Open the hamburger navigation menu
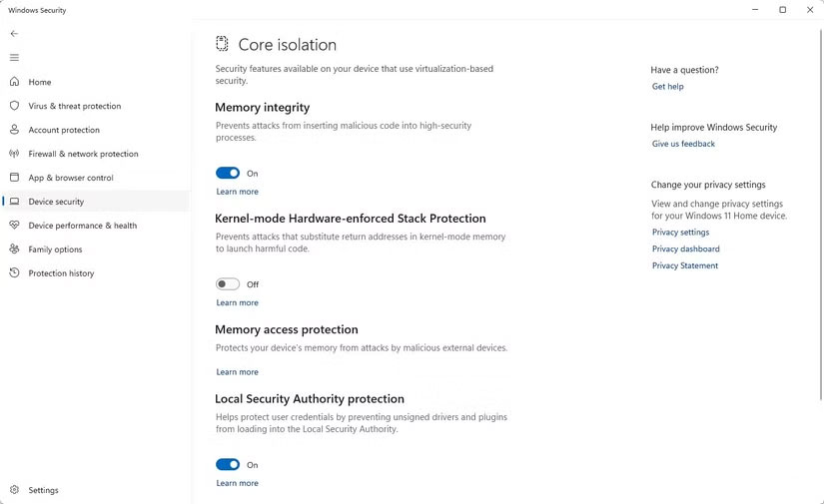Screen dimensions: 824x504 (14, 58)
